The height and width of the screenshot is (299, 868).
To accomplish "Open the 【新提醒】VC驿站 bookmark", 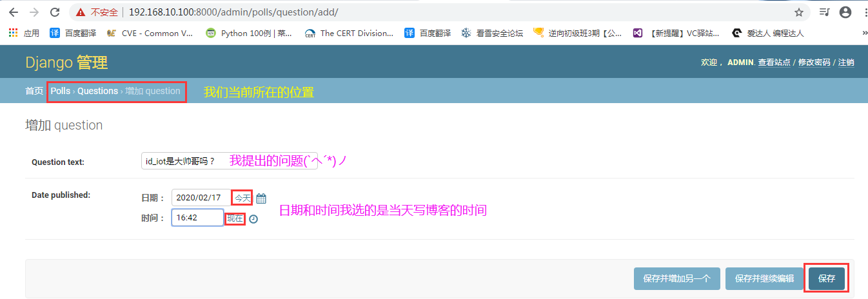I will pyautogui.click(x=676, y=33).
